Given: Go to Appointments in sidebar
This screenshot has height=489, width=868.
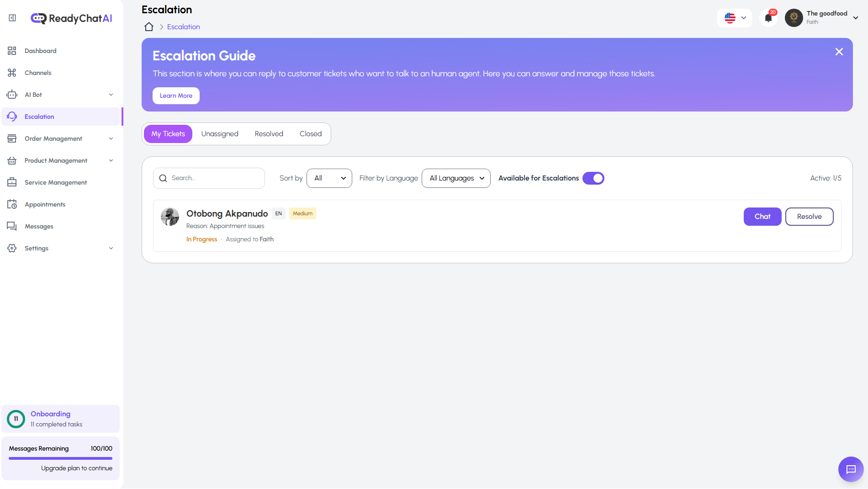Looking at the screenshot, I should [45, 204].
